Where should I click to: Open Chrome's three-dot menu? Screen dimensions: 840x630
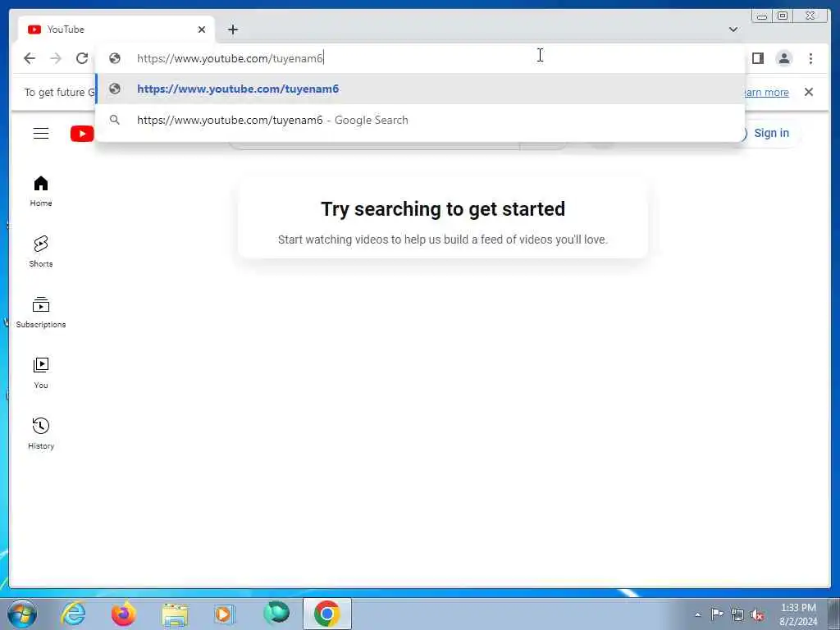point(810,58)
